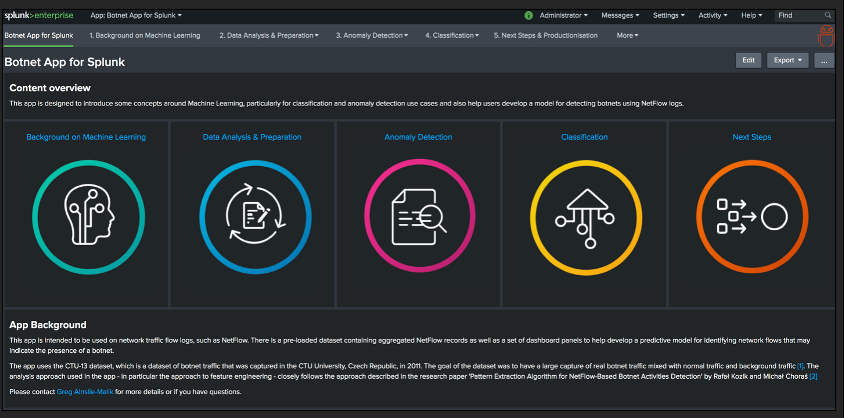Open the App: Botnet App for Splunk dropdown
This screenshot has width=844, height=418.
point(136,16)
